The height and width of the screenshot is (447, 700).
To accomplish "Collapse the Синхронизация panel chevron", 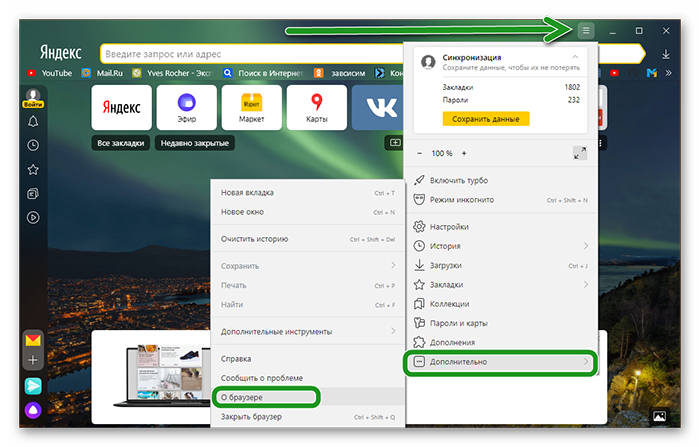I will tap(575, 57).
